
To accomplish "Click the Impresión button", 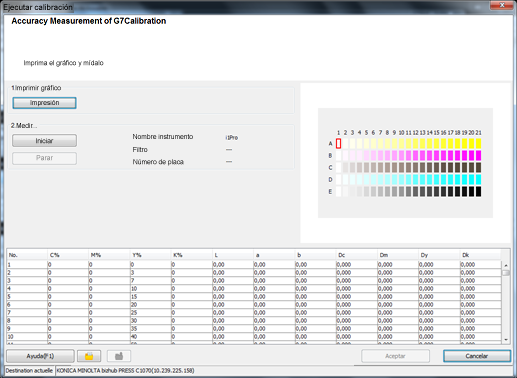I will (44, 103).
